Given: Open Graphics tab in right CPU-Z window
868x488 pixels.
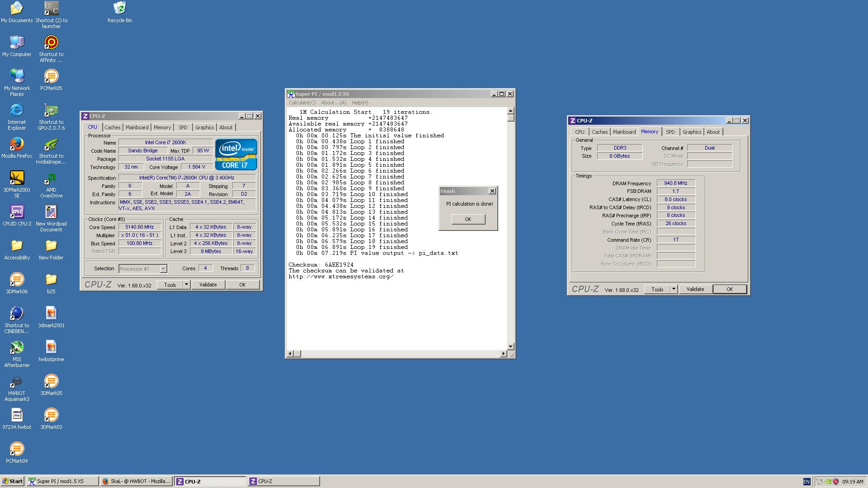Looking at the screenshot, I should tap(692, 132).
